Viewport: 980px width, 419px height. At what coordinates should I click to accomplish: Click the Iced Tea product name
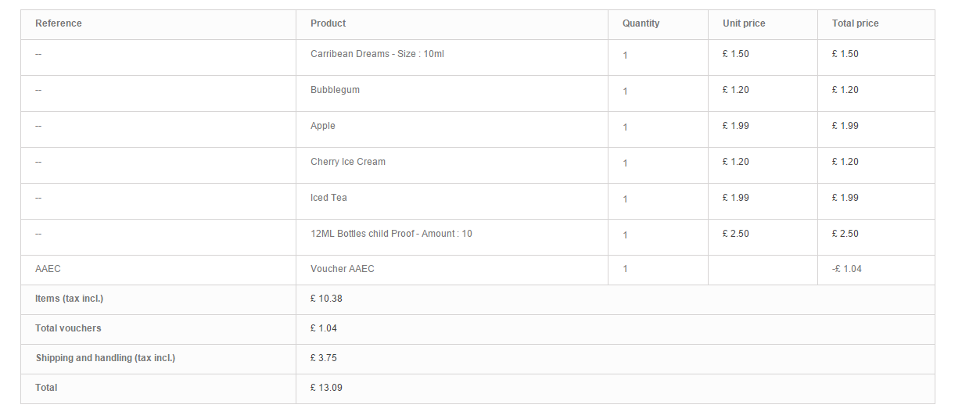pyautogui.click(x=328, y=198)
